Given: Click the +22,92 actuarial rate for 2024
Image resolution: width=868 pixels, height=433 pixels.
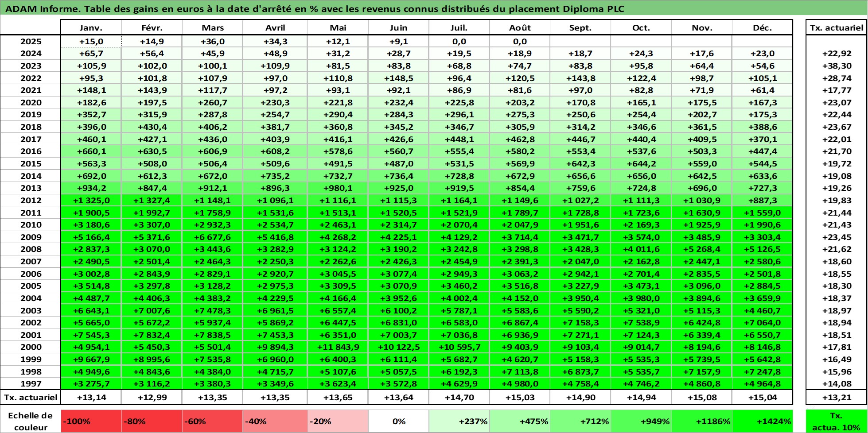Looking at the screenshot, I should coord(837,54).
